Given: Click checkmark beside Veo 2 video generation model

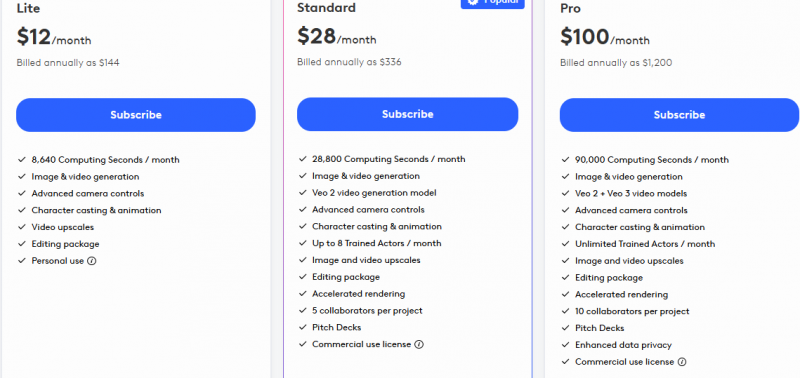Looking at the screenshot, I should pos(303,193).
